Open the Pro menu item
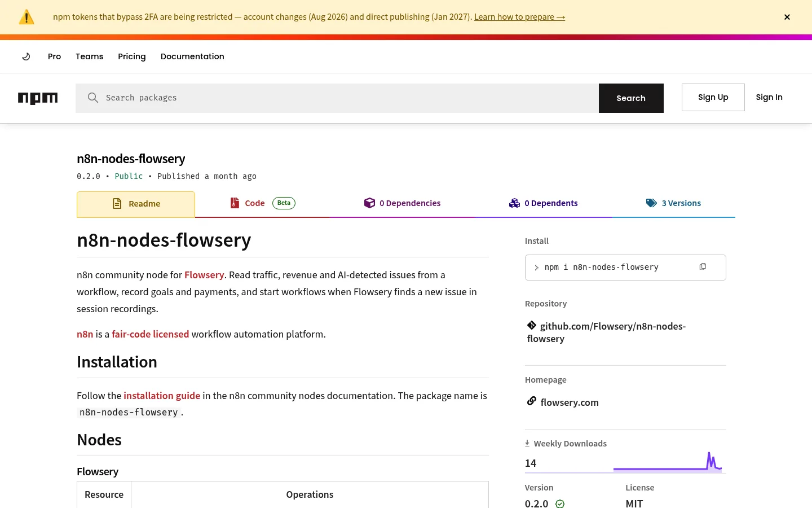 [54, 56]
